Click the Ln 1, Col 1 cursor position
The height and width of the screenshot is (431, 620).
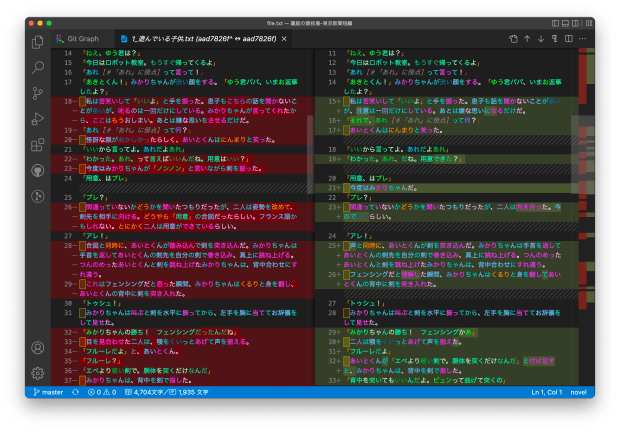546,392
